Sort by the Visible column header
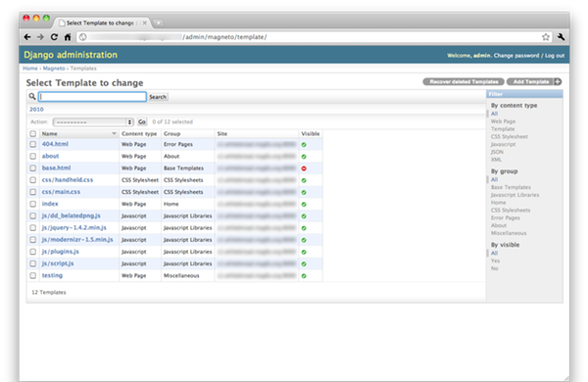Image resolution: width=588 pixels, height=382 pixels. [311, 134]
